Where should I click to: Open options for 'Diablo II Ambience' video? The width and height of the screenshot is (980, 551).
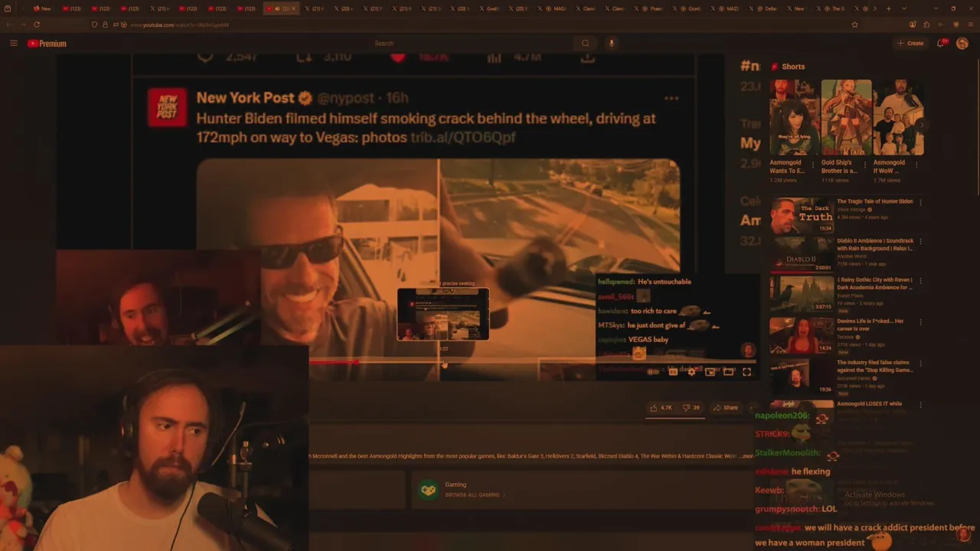(920, 242)
